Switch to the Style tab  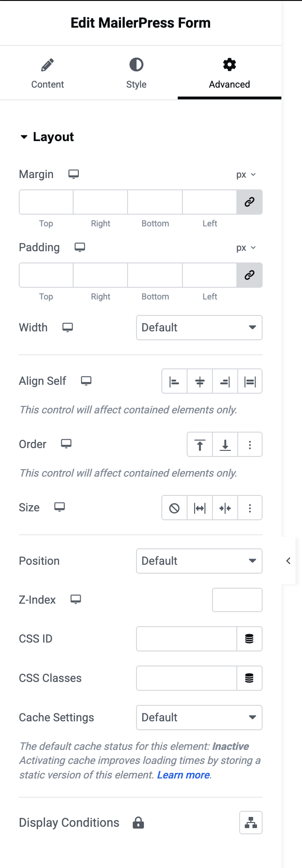[x=136, y=73]
